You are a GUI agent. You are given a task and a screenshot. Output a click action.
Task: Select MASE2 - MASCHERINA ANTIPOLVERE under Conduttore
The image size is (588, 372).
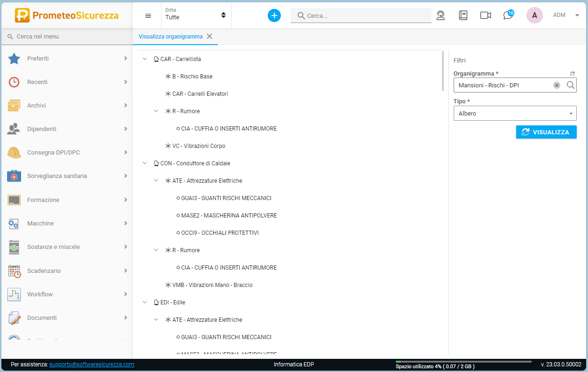click(x=226, y=216)
